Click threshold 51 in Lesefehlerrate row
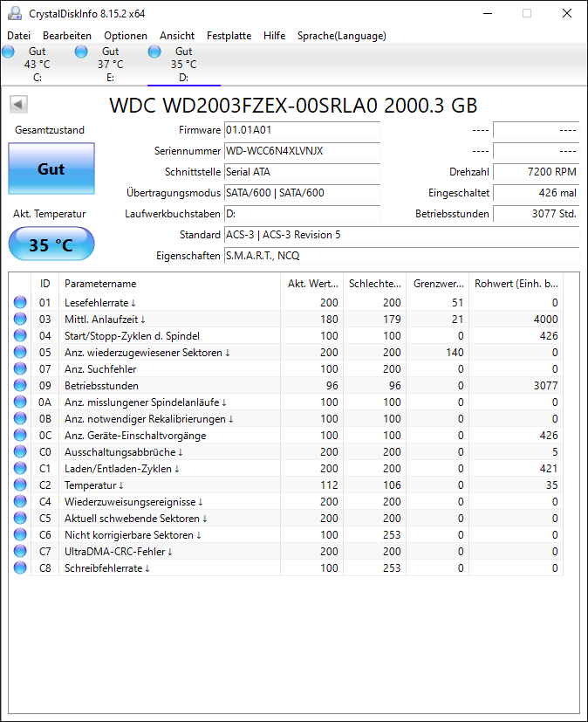Viewport: 588px width, 722px height. click(x=457, y=303)
